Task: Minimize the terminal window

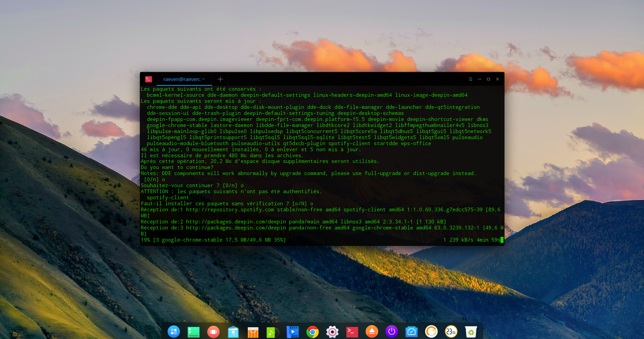Action: 480,79
